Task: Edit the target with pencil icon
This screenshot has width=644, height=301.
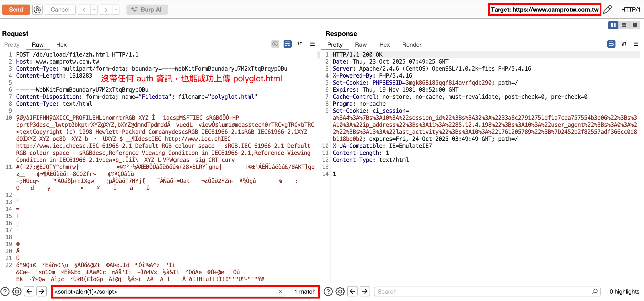Action: tap(607, 9)
